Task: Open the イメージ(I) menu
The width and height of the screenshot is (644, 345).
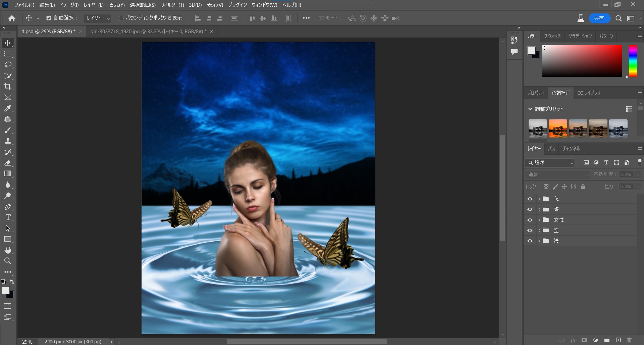Action: pos(69,5)
